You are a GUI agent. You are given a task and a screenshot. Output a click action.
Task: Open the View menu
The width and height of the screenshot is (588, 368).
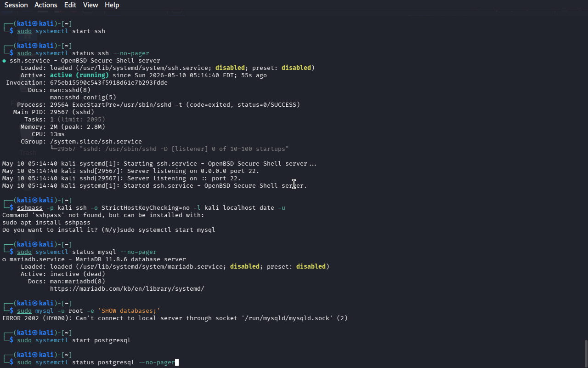point(90,5)
